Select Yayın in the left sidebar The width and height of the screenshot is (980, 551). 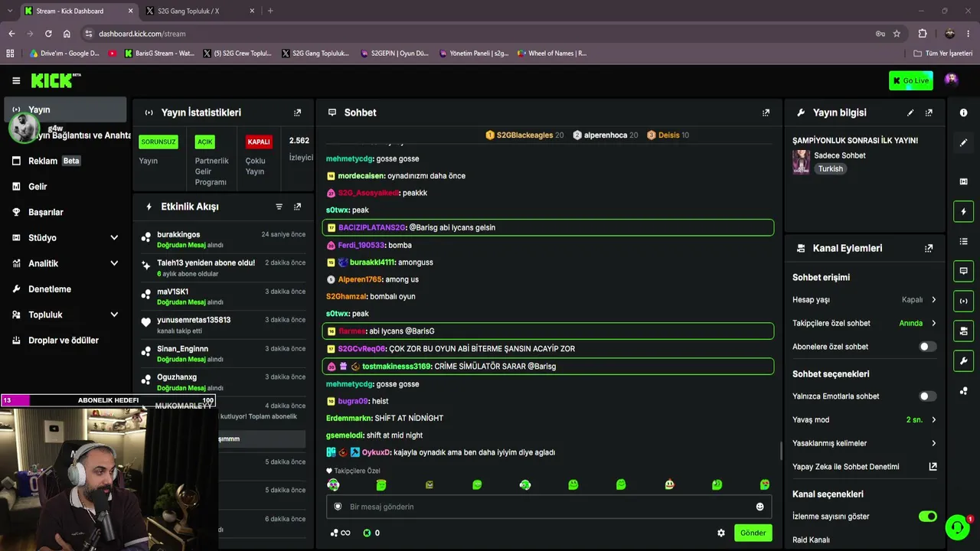(65, 109)
